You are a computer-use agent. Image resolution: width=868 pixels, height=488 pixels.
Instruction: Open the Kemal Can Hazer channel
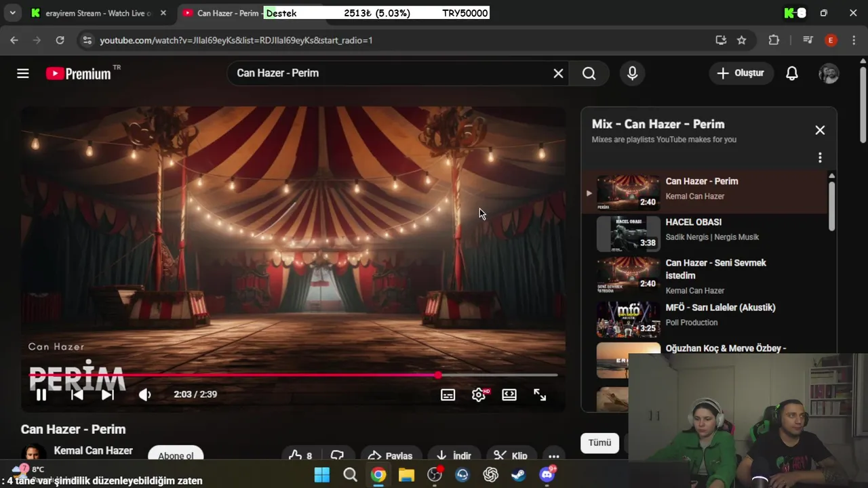[x=93, y=451]
